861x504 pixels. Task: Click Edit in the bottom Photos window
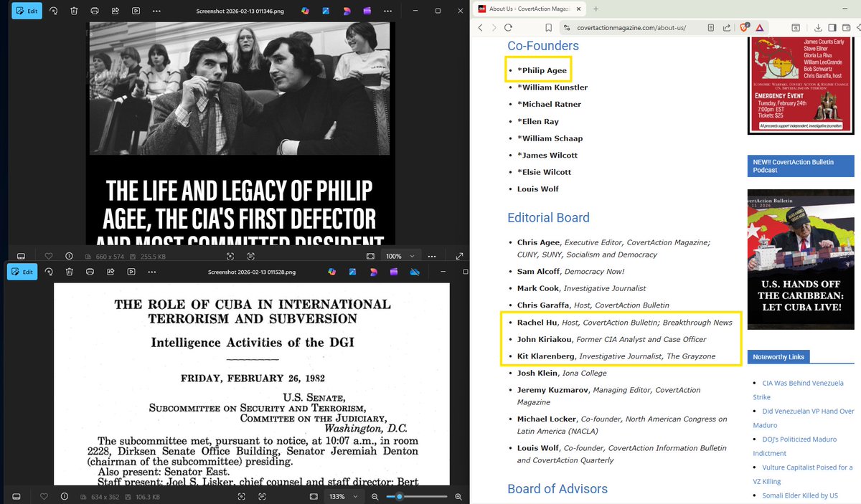click(x=22, y=272)
